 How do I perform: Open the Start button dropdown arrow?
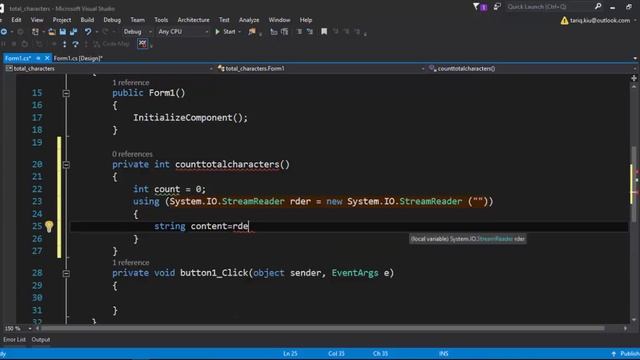240,31
